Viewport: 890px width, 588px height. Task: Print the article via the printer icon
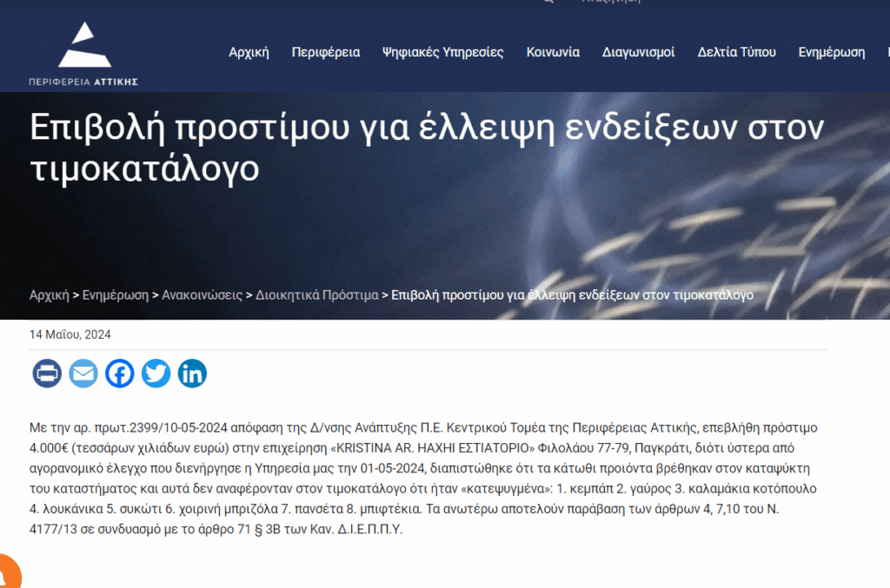click(47, 373)
